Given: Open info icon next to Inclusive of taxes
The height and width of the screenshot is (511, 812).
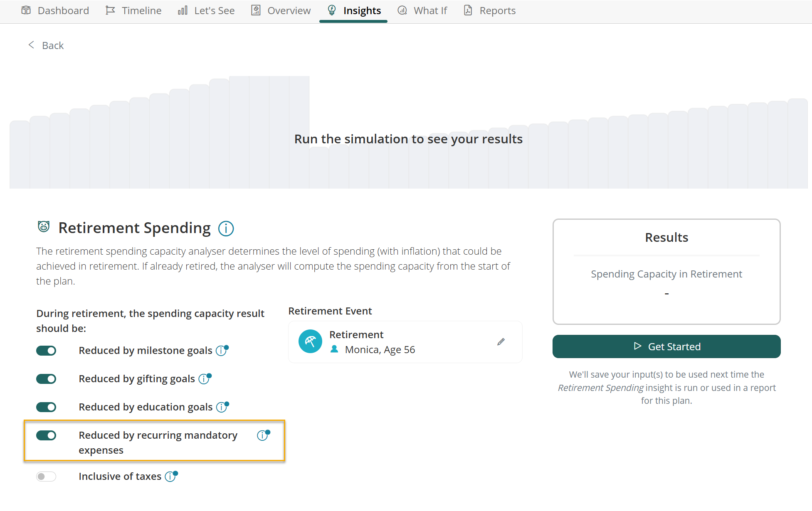Looking at the screenshot, I should click(170, 477).
